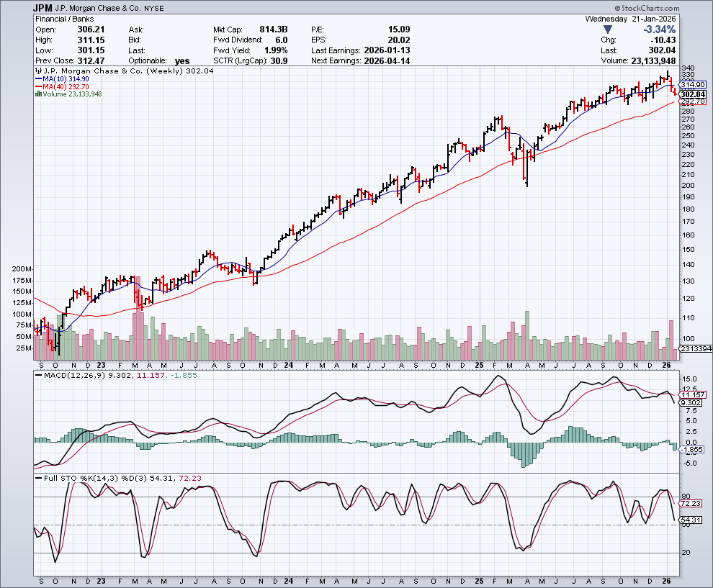Click the 200M tick on the volume axis

(22, 269)
